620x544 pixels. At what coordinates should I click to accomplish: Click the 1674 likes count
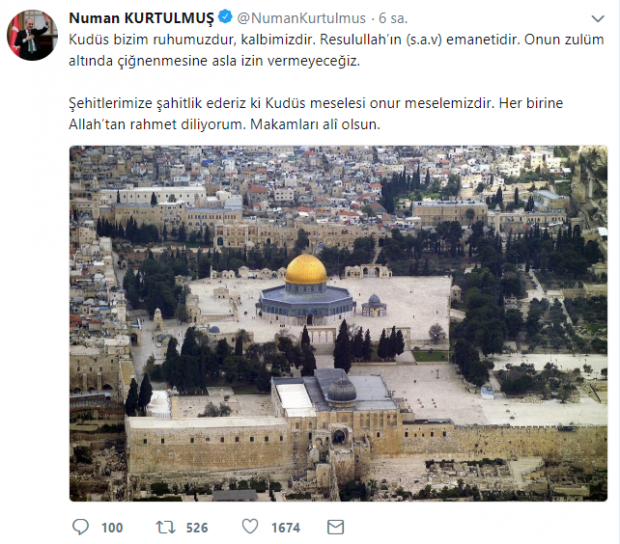(285, 528)
